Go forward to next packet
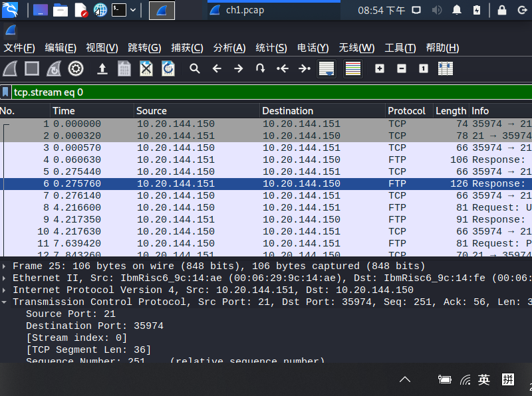 coord(239,69)
